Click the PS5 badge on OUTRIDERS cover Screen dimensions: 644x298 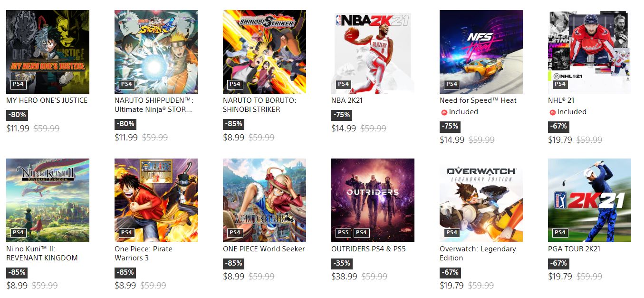coord(343,233)
